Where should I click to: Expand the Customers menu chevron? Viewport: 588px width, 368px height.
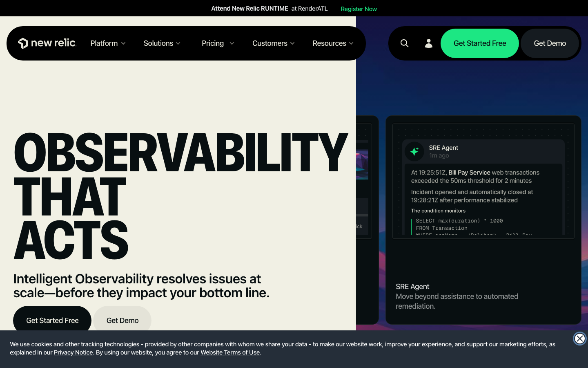tap(292, 43)
